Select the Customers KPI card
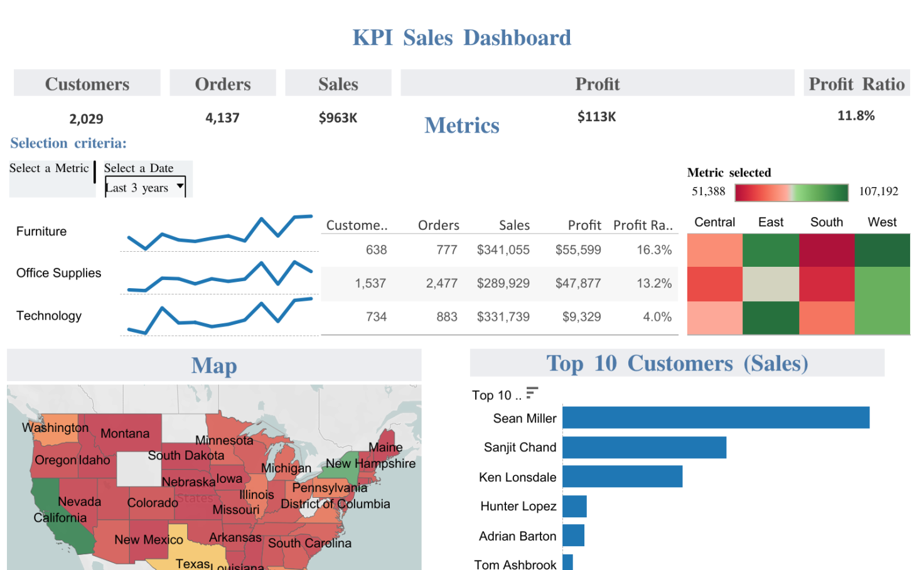Screen dimensions: 924x570 click(87, 83)
